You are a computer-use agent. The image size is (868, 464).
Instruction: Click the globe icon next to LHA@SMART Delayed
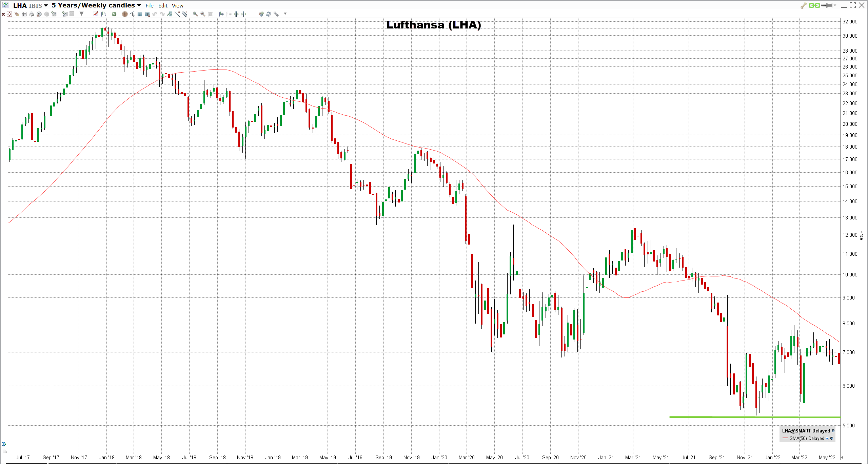(x=833, y=431)
